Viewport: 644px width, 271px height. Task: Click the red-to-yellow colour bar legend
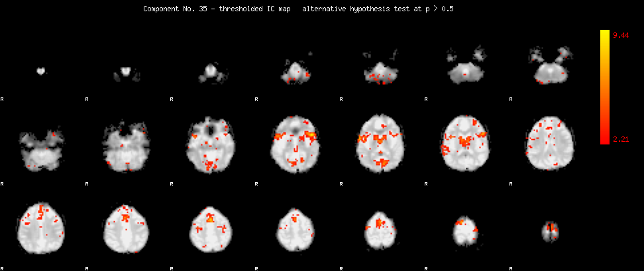(x=604, y=87)
